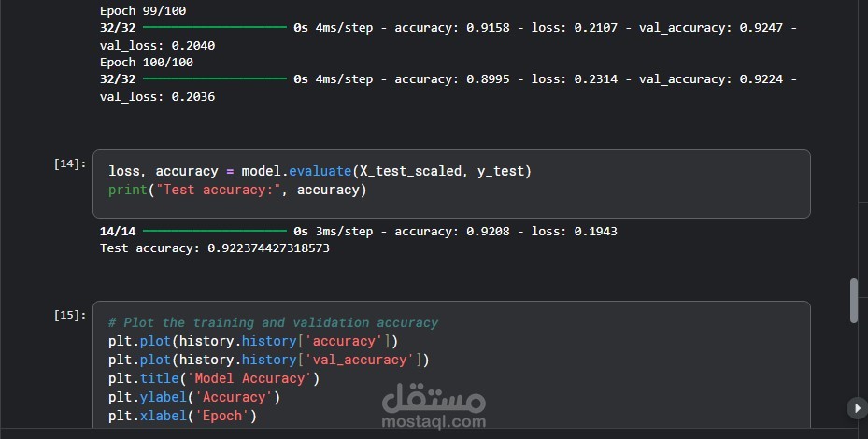Click the Epoch 100 green progress bar

(215, 78)
